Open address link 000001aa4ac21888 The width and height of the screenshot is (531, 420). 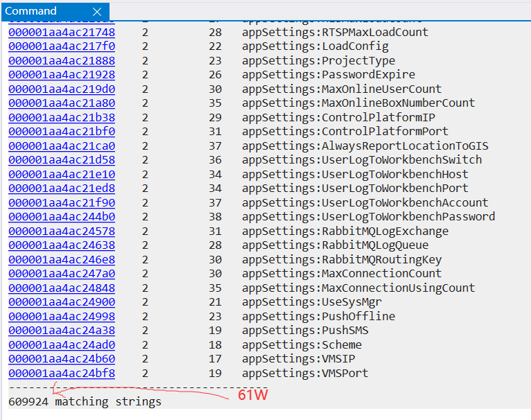[62, 60]
